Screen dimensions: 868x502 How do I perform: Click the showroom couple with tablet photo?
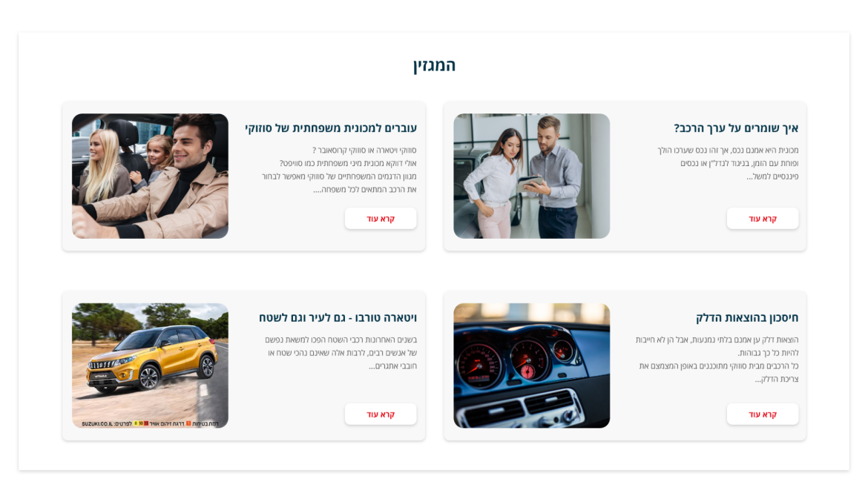click(531, 176)
